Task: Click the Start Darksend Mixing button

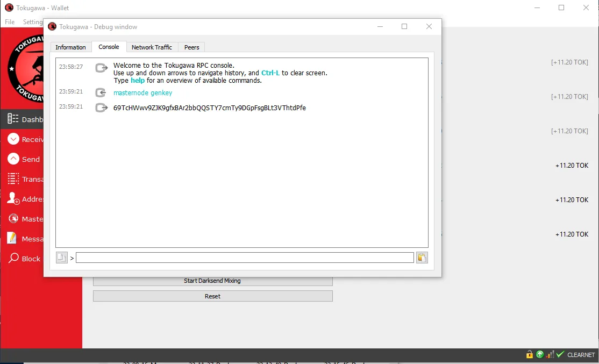Action: point(213,281)
